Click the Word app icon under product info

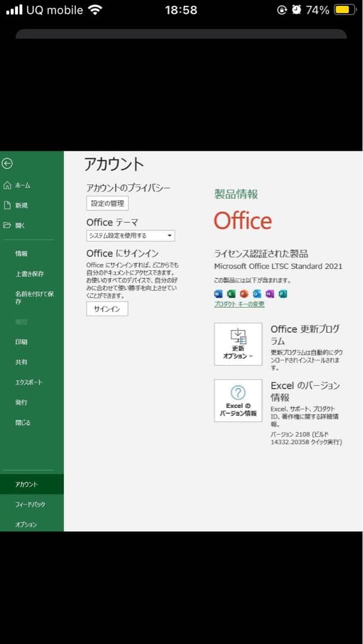[218, 293]
